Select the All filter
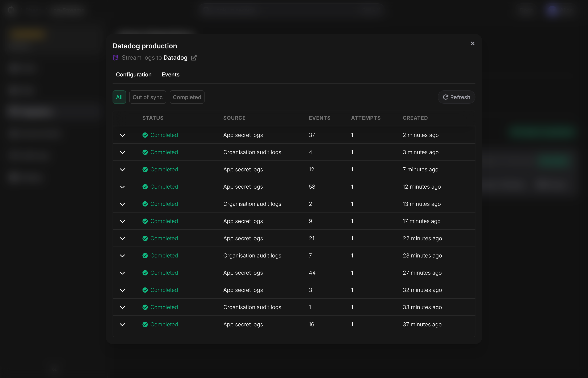Screen dimensions: 588x378 click(119, 97)
